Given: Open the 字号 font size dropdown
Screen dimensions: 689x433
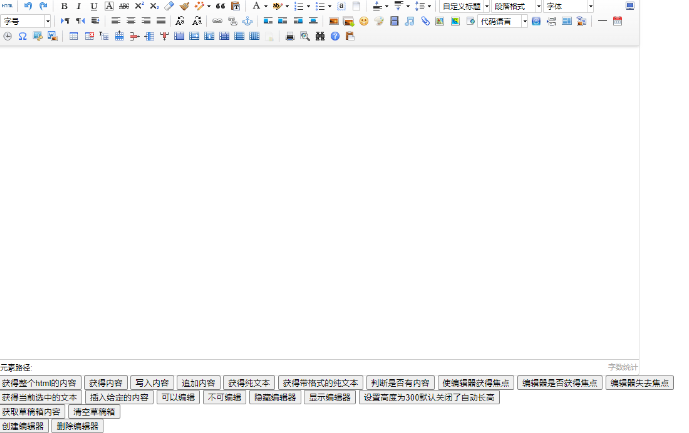Looking at the screenshot, I should [25, 21].
